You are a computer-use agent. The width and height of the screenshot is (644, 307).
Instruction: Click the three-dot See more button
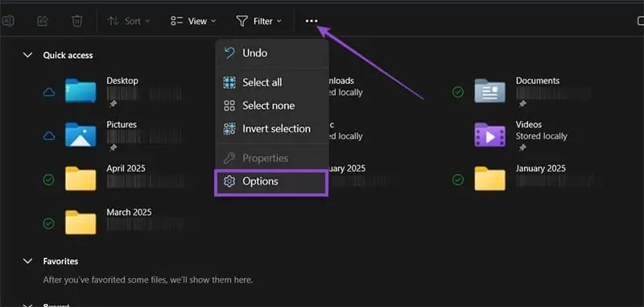click(312, 21)
